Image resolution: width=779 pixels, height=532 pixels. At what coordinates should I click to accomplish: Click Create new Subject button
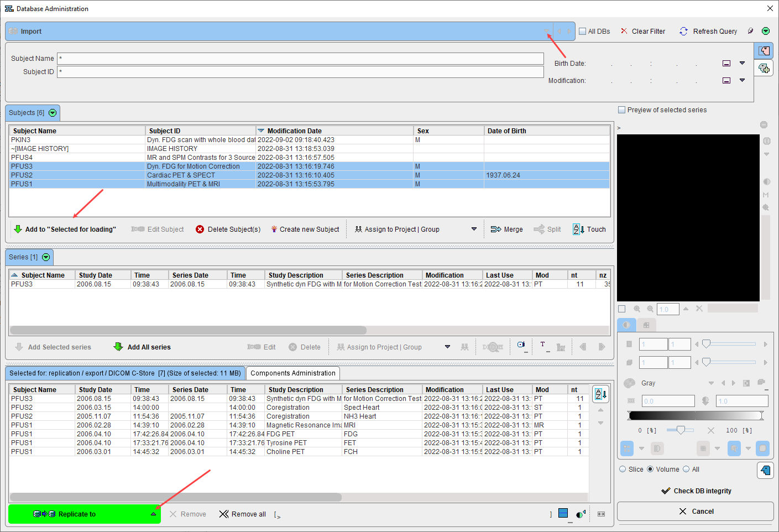click(305, 230)
